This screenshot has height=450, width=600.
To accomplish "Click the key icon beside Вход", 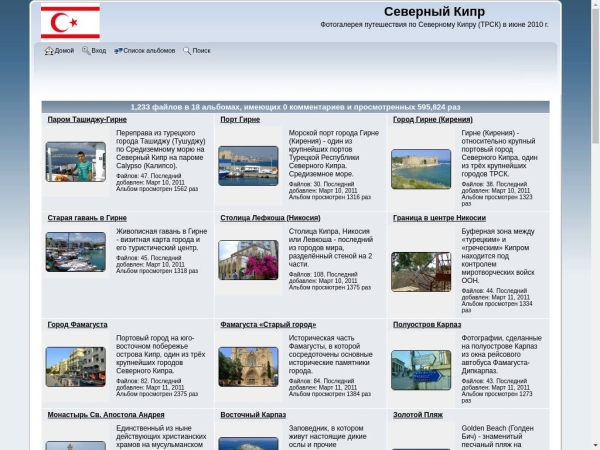I will click(86, 50).
